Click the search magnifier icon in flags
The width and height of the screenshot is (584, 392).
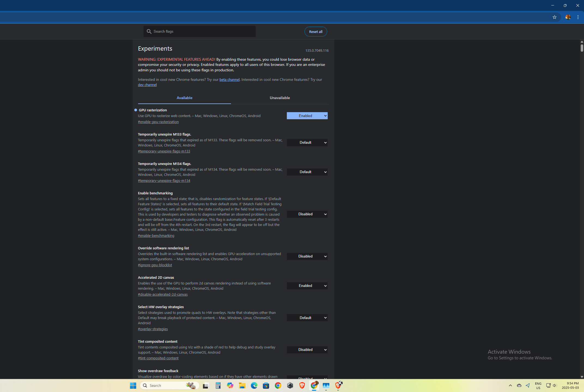tap(149, 32)
